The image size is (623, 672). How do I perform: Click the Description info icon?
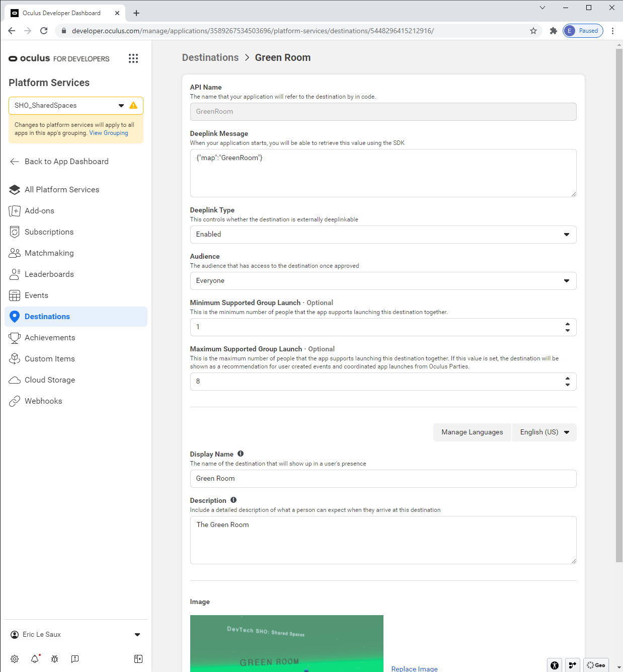(233, 500)
